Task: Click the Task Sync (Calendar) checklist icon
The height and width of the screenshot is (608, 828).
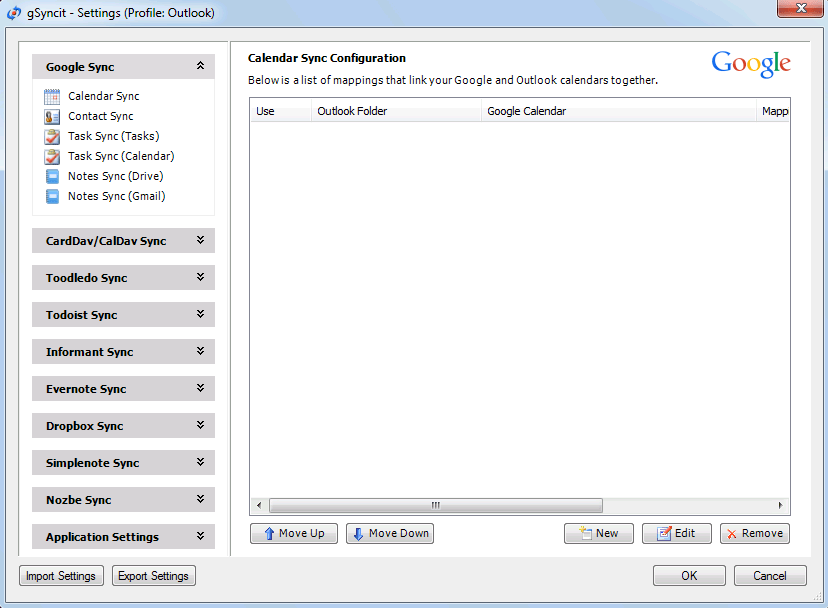Action: [x=52, y=157]
